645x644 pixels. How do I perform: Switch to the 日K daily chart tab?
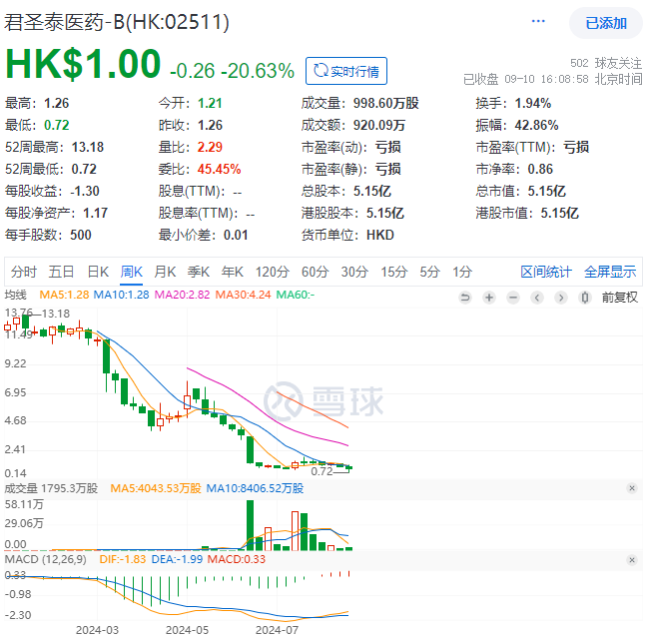click(98, 272)
